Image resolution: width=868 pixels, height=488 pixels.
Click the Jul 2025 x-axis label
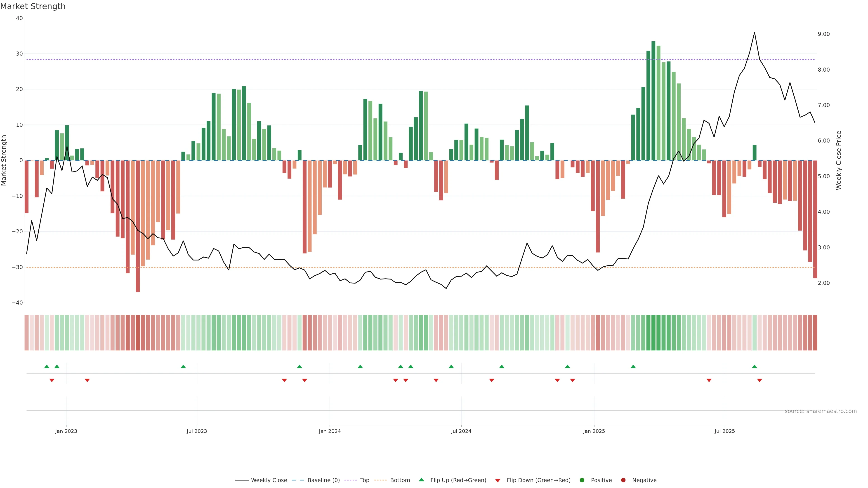(x=724, y=431)
